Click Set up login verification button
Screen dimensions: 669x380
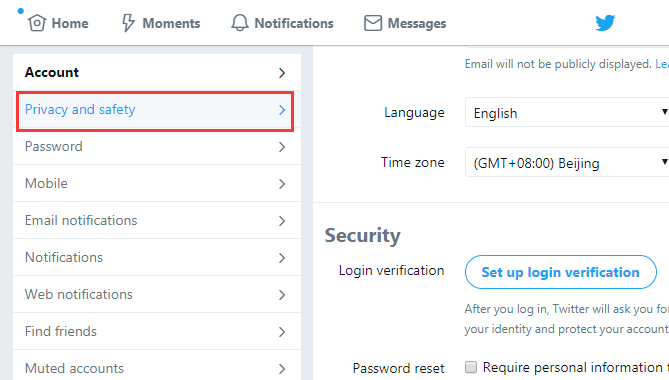561,272
